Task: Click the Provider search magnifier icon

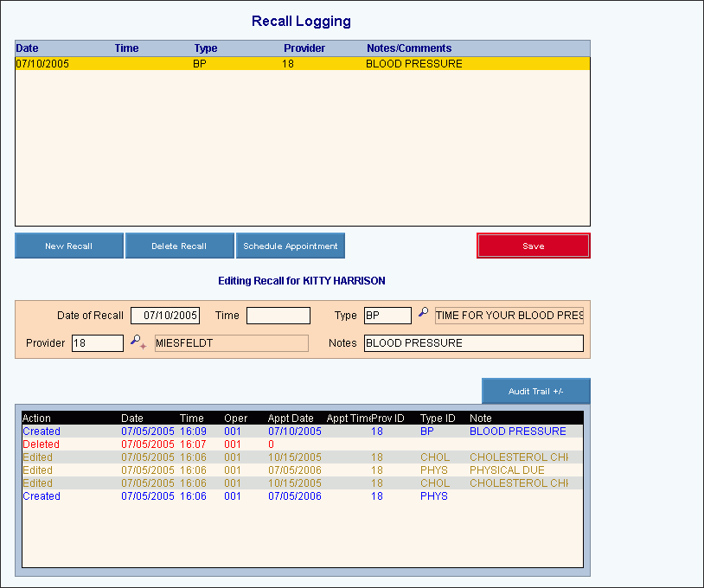Action: (138, 342)
